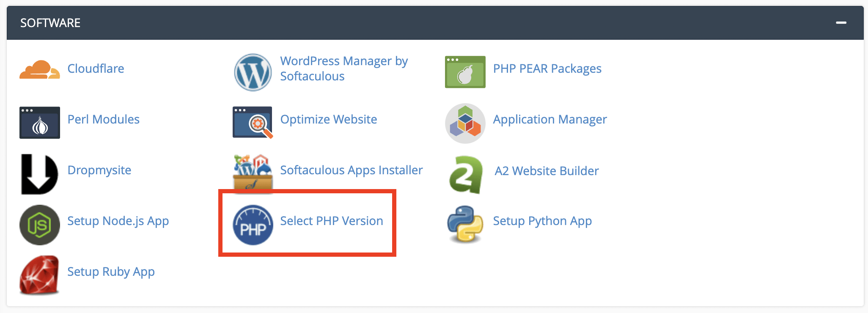Open Setup Node.js App link
The height and width of the screenshot is (313, 868).
[x=118, y=221]
